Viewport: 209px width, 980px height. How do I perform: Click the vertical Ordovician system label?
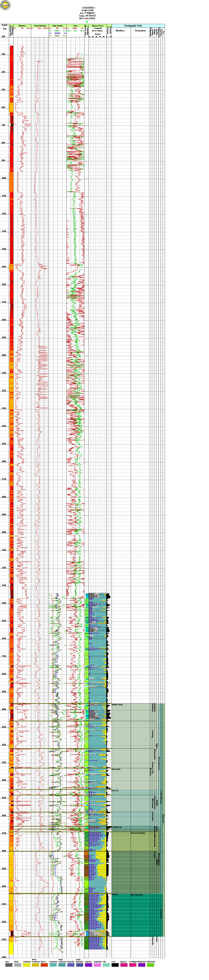pos(161,914)
